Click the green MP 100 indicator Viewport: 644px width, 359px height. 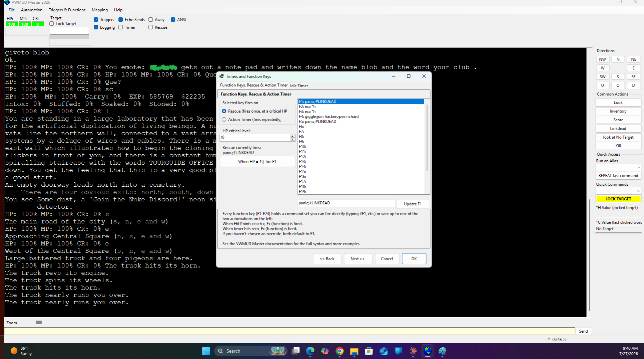25,24
